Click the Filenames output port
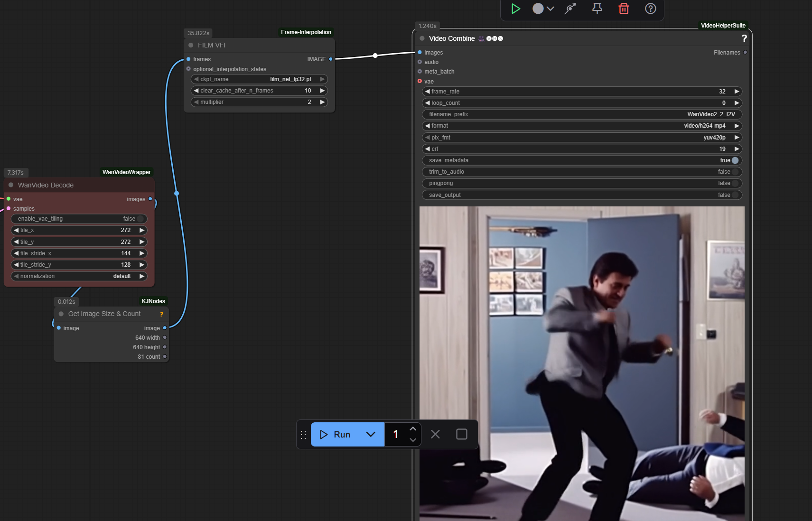Viewport: 812px width, 521px height. 745,52
